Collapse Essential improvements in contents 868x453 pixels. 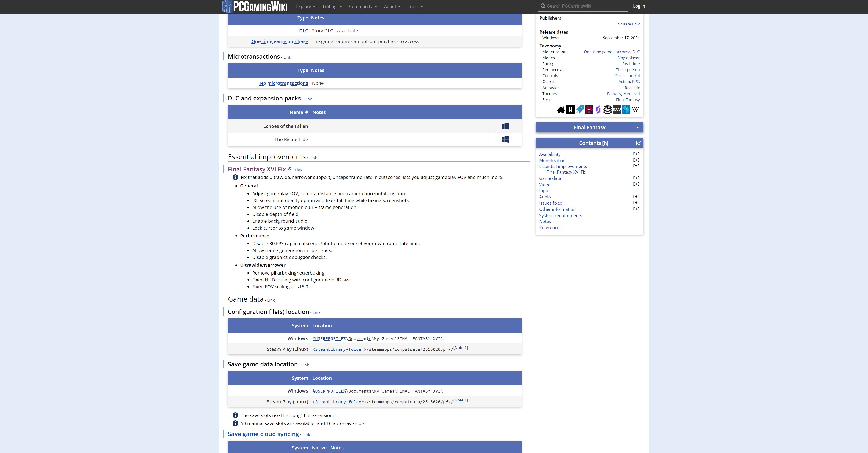point(636,166)
